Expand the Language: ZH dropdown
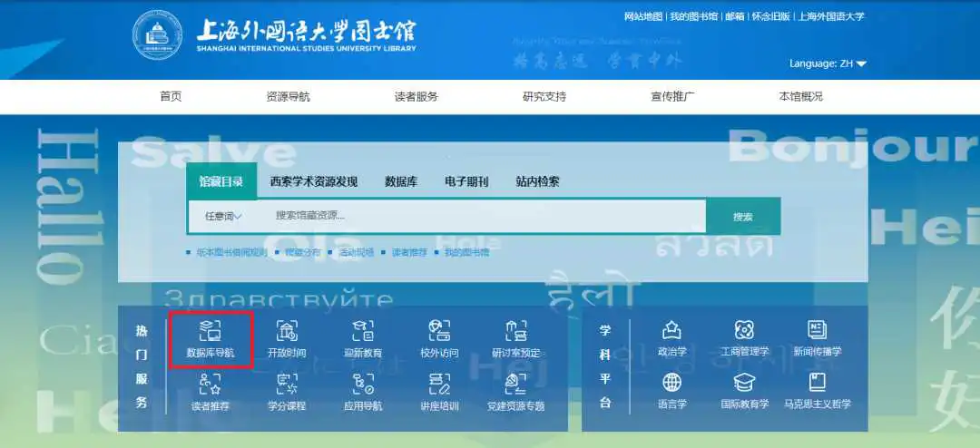 (x=828, y=63)
